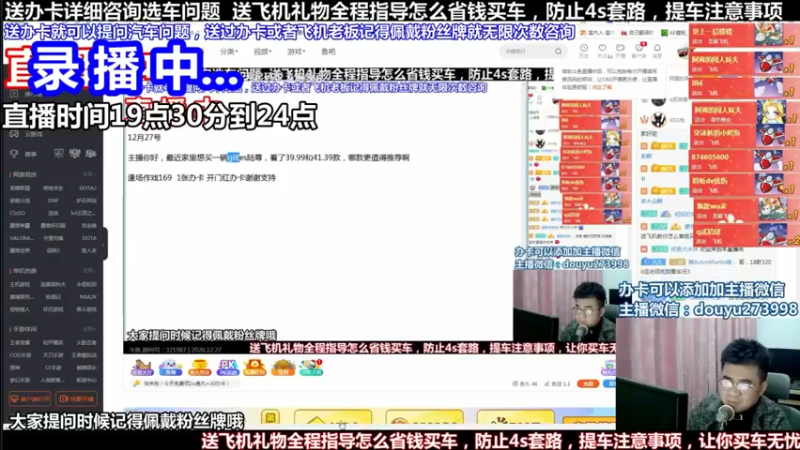
Task: Open the PK活动 icon
Action: click(x=227, y=367)
